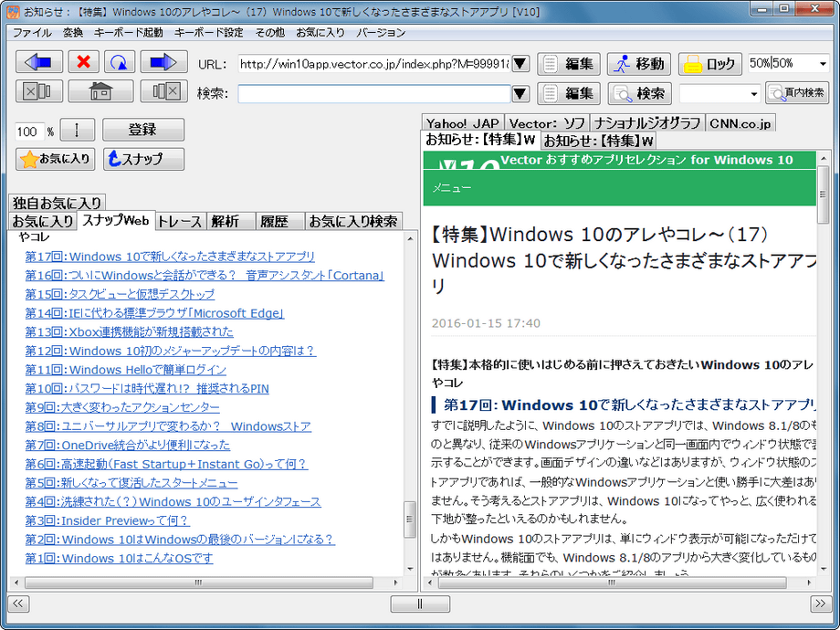Screen dimensions: 840x630
Task: Open the バージョン menu
Action: pos(381,33)
